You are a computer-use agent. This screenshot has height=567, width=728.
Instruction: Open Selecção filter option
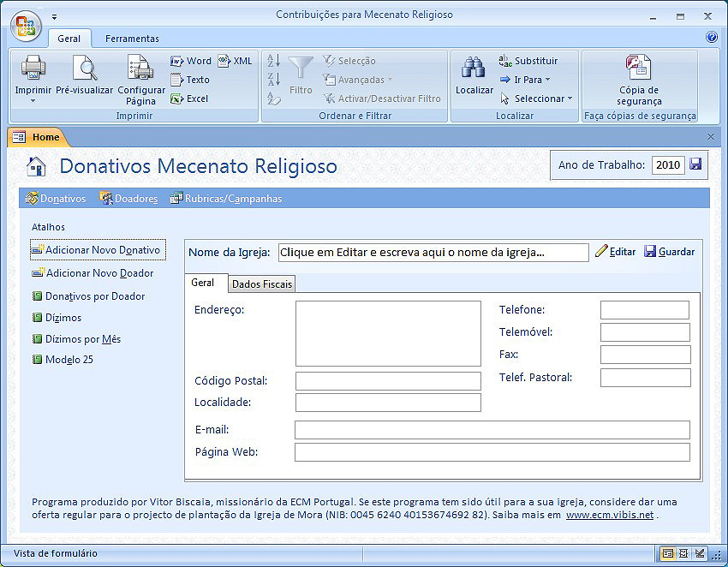tap(349, 61)
